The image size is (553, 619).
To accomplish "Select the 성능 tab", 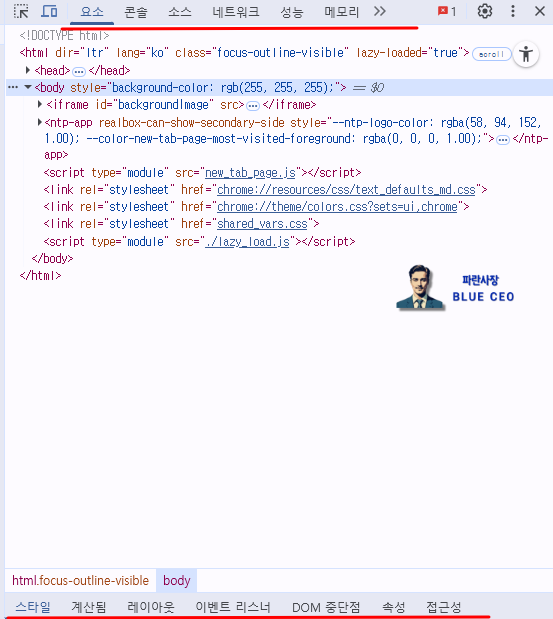I will click(292, 12).
